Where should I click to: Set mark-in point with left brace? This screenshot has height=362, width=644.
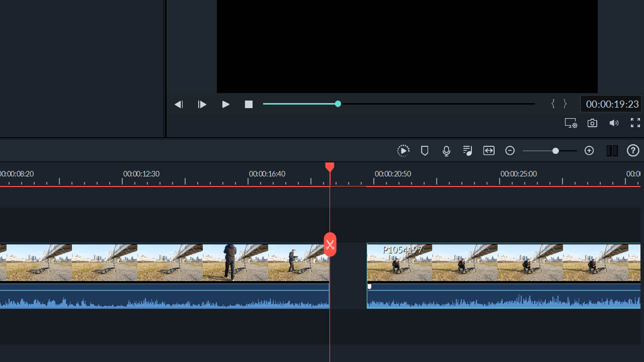point(553,104)
